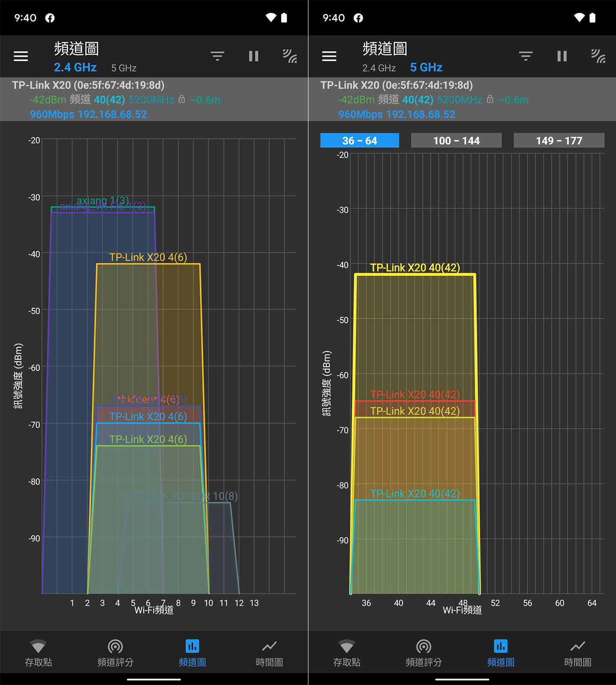This screenshot has height=685, width=616.
Task: Tap the Wi-Fi scan icon on right screen
Action: [598, 56]
